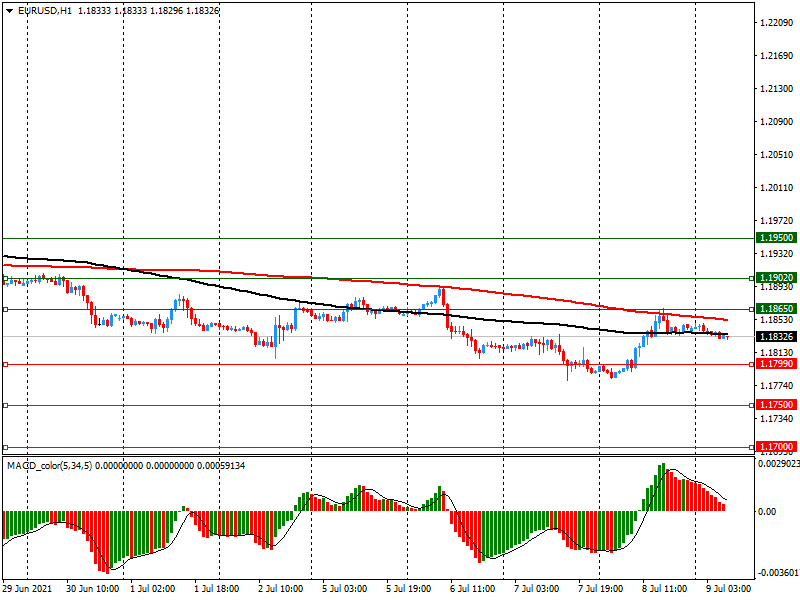Select the left anchor of the 1.18650 line

pyautogui.click(x=5, y=310)
